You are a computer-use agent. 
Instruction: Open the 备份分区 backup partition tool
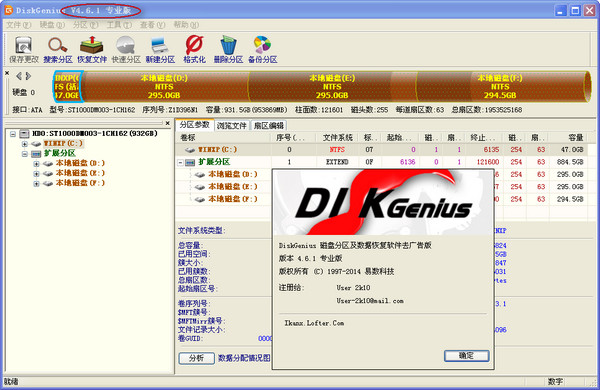click(x=262, y=50)
